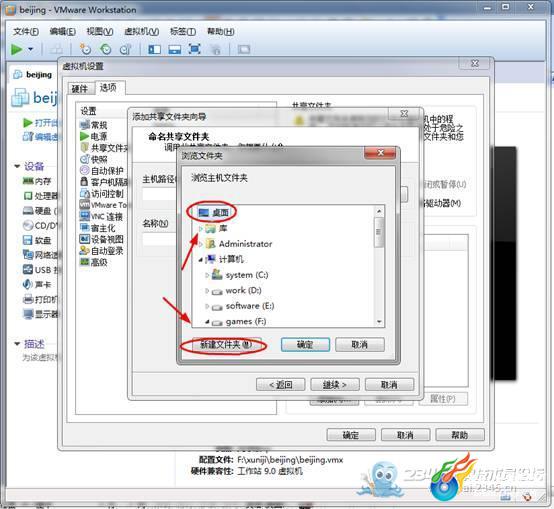This screenshot has width=554, height=509.
Task: Expand the software (E:) drive node
Action: tap(207, 306)
